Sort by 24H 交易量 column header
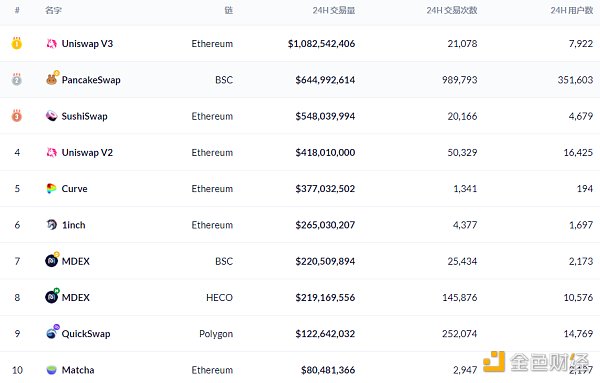 [334, 10]
